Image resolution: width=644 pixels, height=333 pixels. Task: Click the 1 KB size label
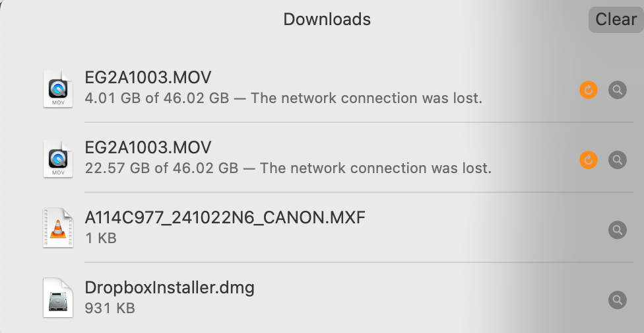click(x=100, y=238)
